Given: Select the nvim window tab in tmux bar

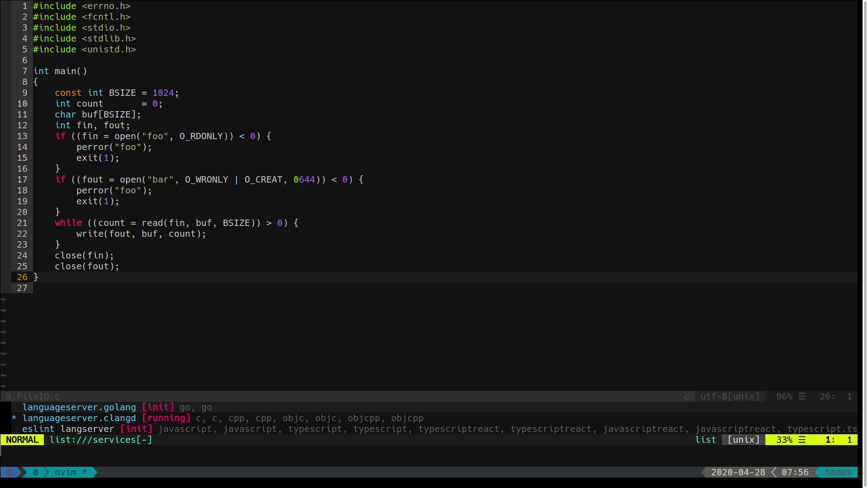Looking at the screenshot, I should point(66,472).
